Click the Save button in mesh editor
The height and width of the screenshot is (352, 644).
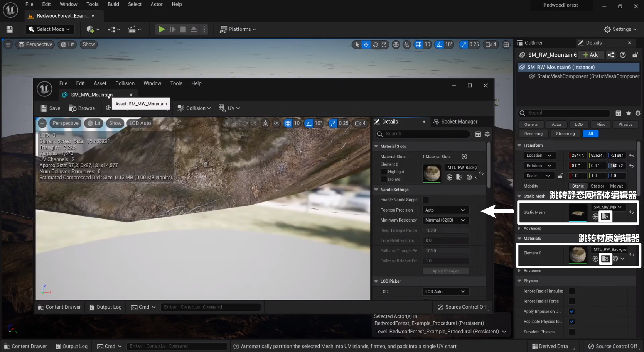51,108
